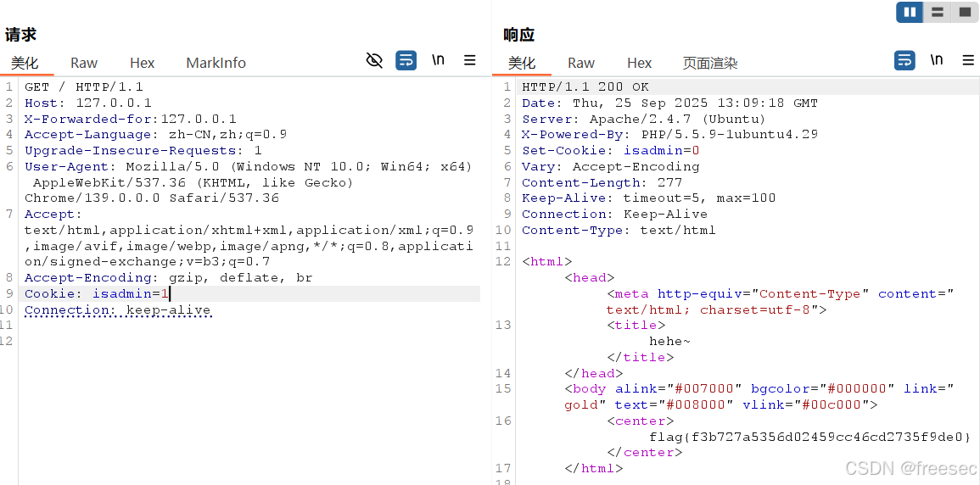Screen dimensions: 980x485
Task: Click the Vary: Accept-Encoding response header
Action: [611, 167]
